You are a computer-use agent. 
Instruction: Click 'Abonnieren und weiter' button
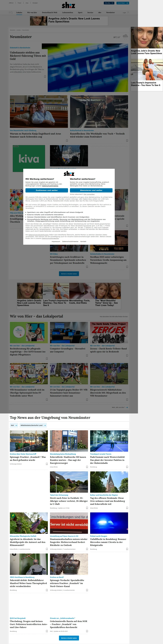pos(91,190)
